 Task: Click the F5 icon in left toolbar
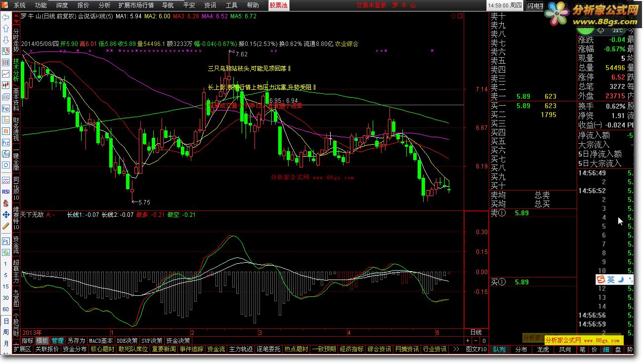(6, 242)
